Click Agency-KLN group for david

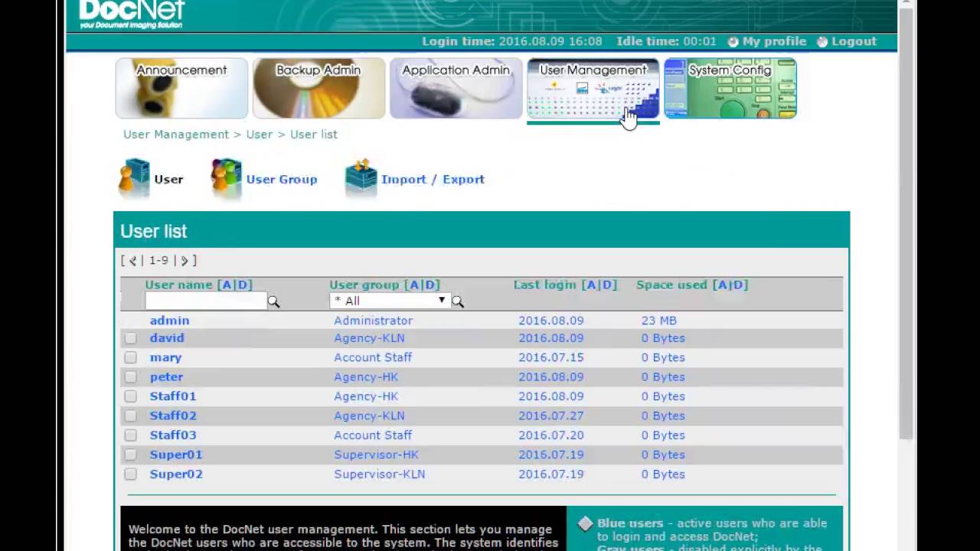tap(369, 338)
